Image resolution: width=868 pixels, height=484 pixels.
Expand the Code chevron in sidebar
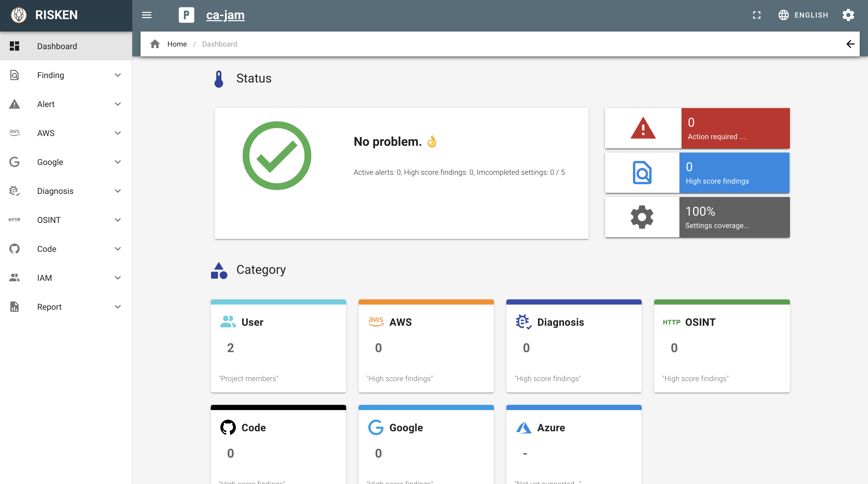(x=118, y=249)
